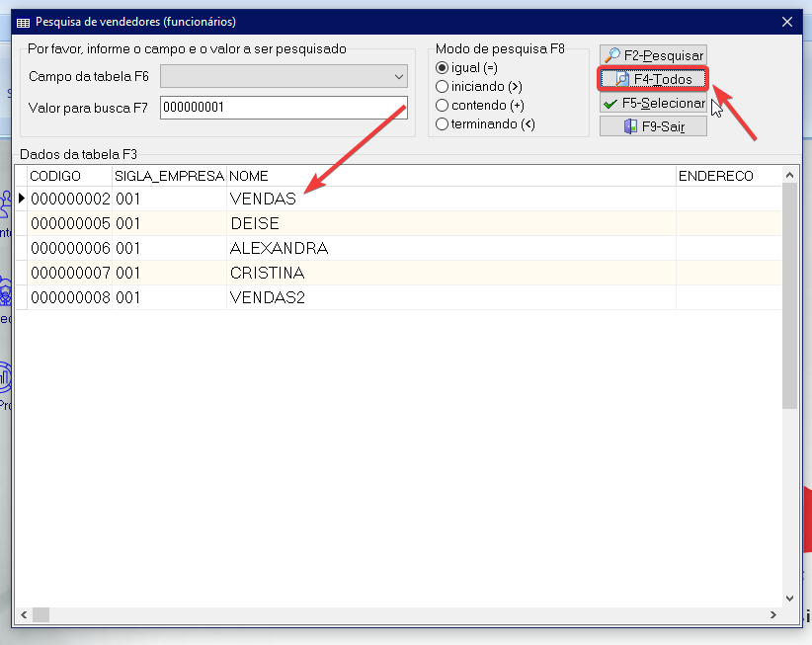The width and height of the screenshot is (812, 645).
Task: Select the CRISTINA vendor row
Action: [x=267, y=274]
